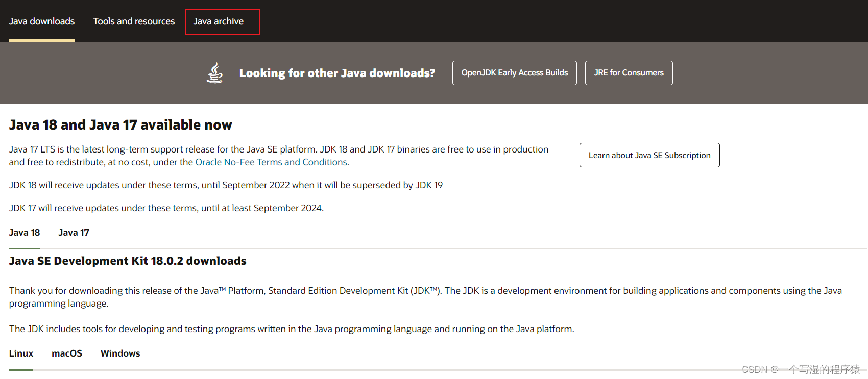Viewport: 868px width, 379px height.
Task: Open OpenJDK Early Access Builds
Action: coord(515,73)
